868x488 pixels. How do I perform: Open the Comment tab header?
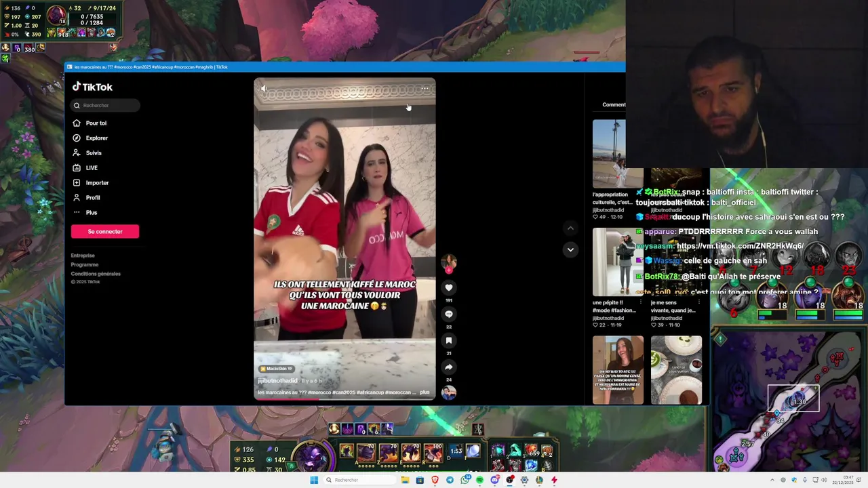pos(614,104)
